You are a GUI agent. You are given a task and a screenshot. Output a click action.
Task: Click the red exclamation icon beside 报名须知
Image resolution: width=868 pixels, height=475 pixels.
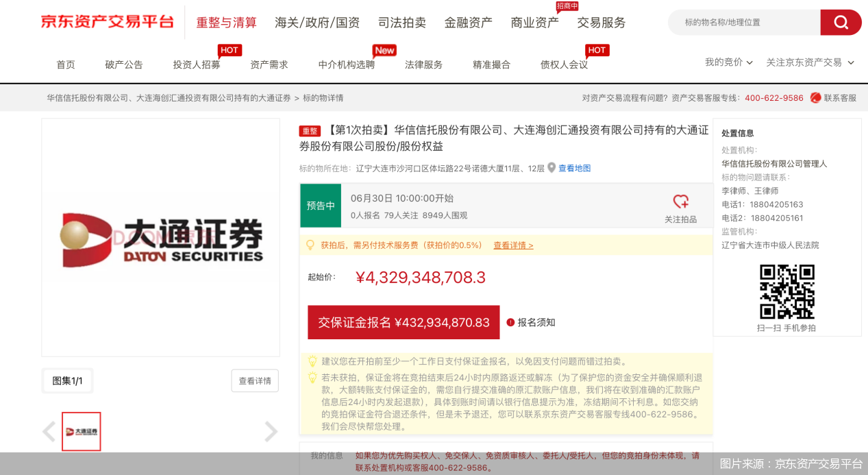pos(510,322)
